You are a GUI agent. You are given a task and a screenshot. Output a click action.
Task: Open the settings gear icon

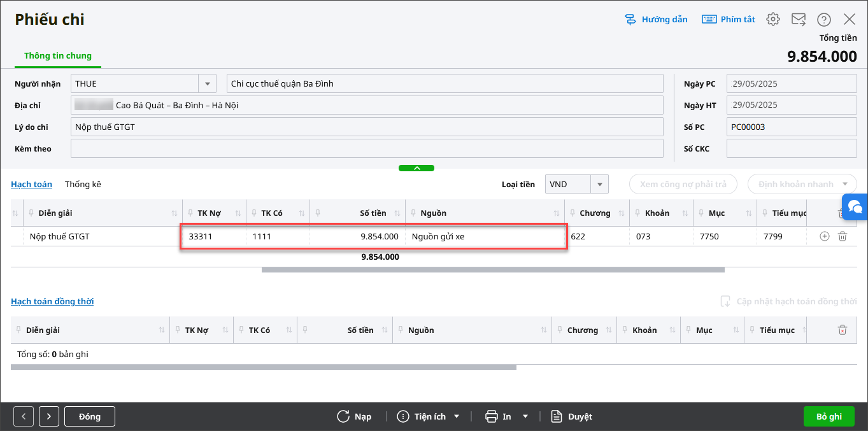point(773,19)
